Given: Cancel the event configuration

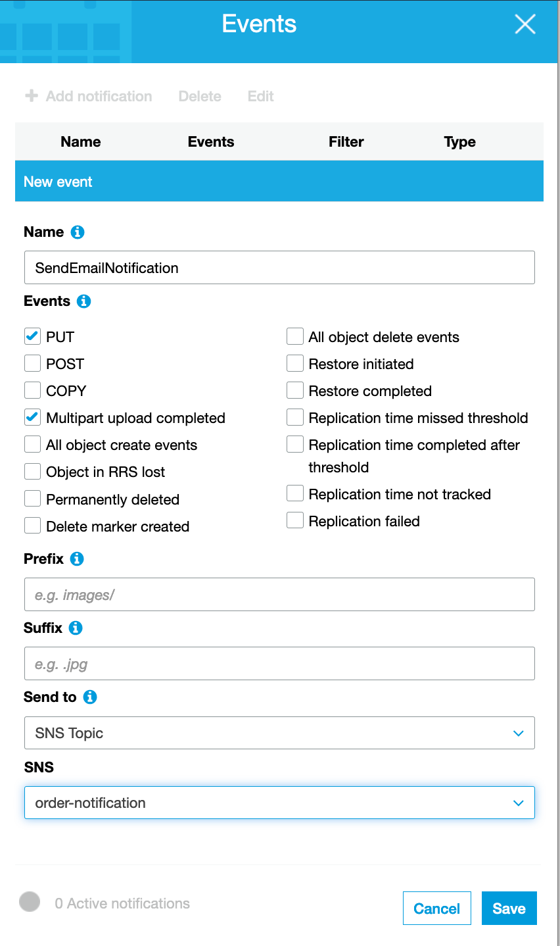Looking at the screenshot, I should pos(436,908).
